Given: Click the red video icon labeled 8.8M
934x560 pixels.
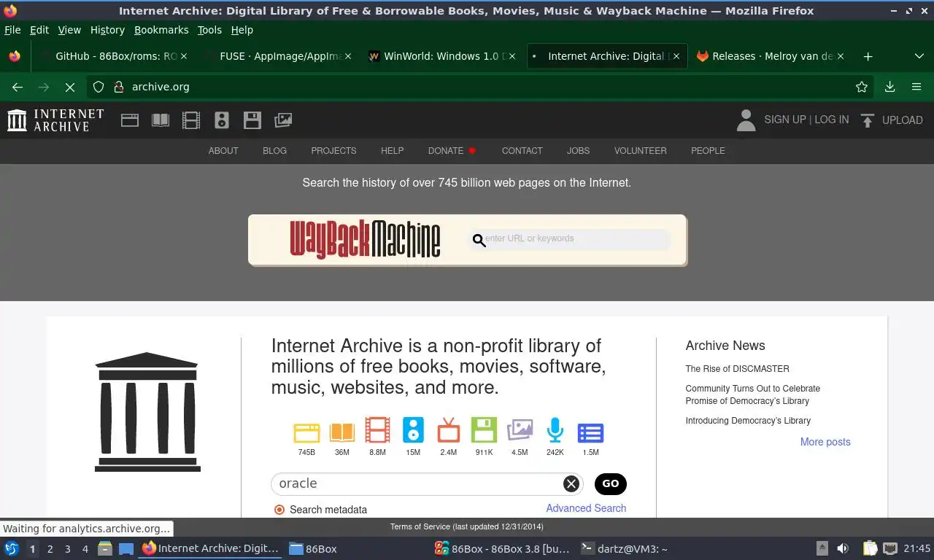Looking at the screenshot, I should (x=377, y=430).
